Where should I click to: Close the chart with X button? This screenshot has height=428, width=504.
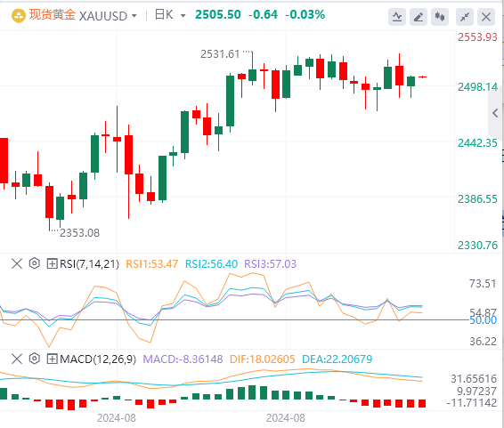pyautogui.click(x=486, y=17)
